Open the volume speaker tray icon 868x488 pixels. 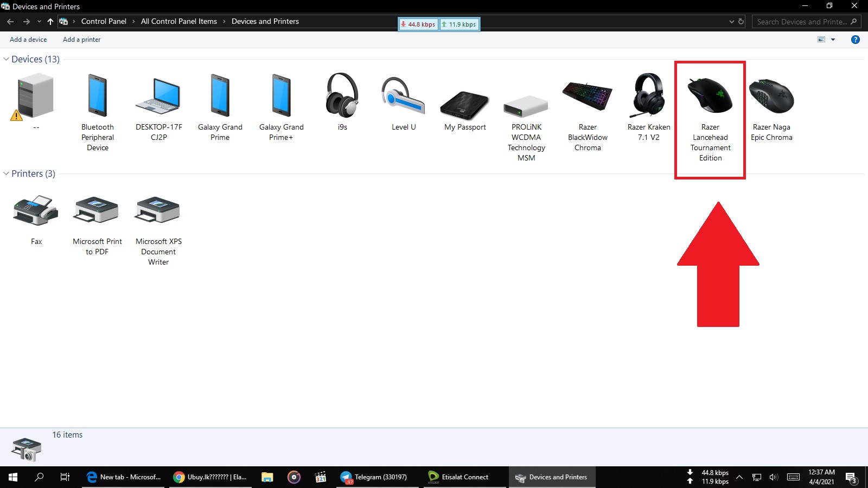click(774, 477)
